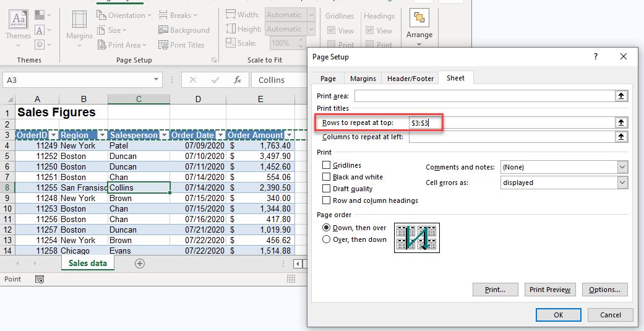644x331 pixels.
Task: Click the Sales Figures title cell
Action: tap(56, 112)
